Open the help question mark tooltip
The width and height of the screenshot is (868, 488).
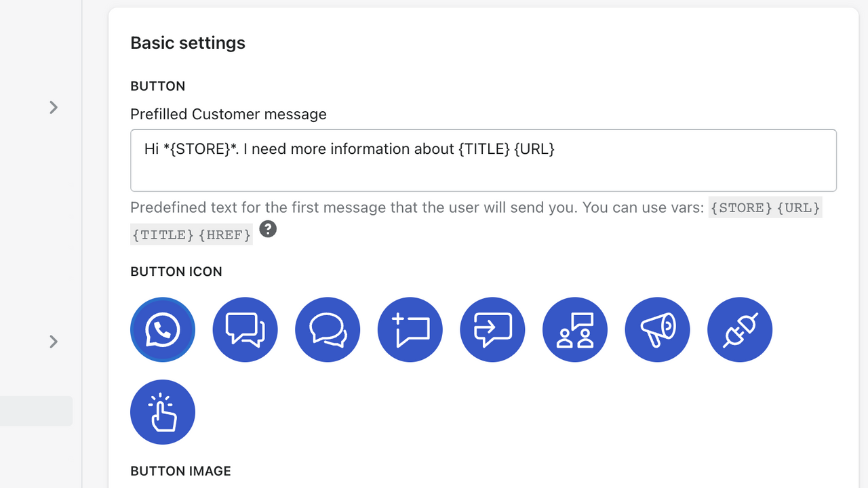268,229
